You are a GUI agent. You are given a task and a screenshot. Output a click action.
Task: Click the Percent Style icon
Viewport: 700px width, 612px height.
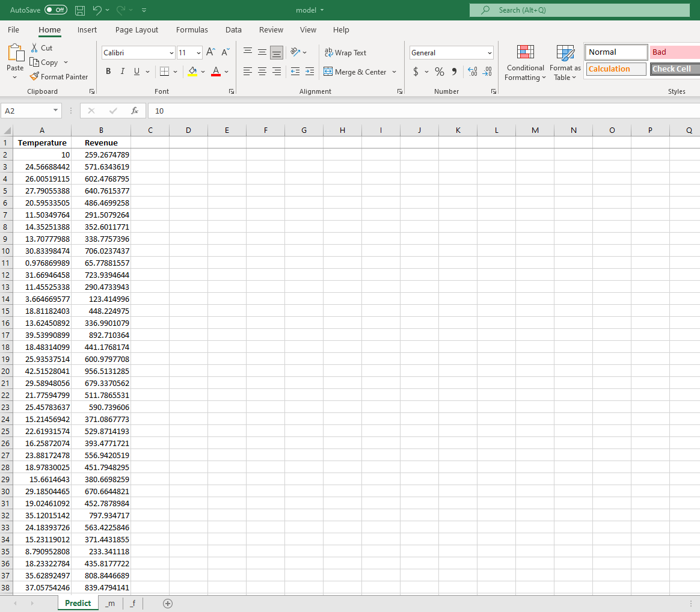point(439,72)
